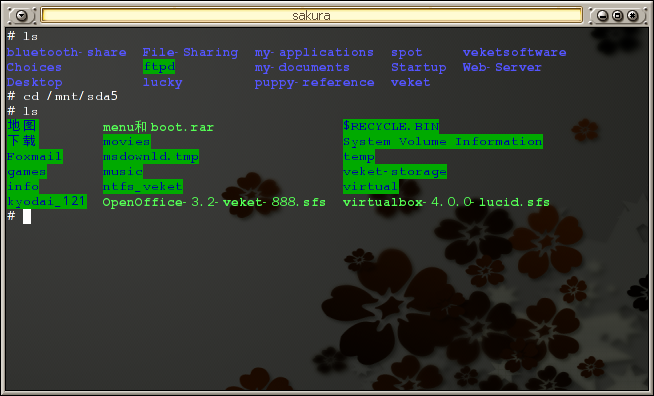Click the ntfs_veket folder name
Image resolution: width=654 pixels, height=396 pixels.
coord(143,187)
